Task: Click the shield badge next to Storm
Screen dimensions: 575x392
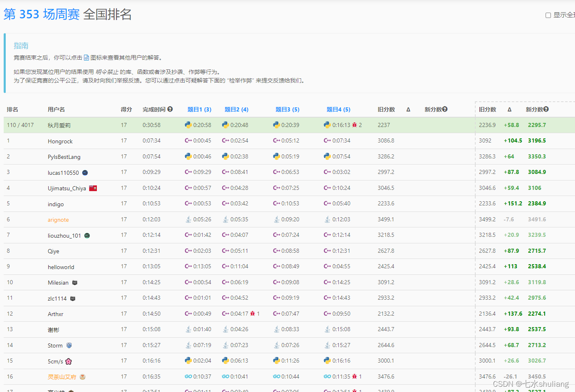Action: [x=69, y=345]
